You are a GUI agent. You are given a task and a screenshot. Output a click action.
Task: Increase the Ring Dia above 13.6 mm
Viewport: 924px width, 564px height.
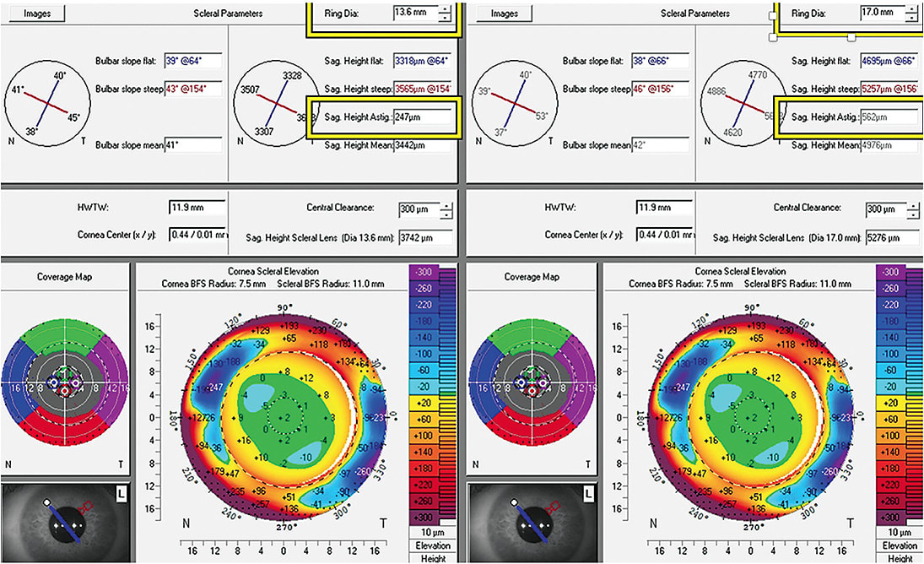[x=446, y=8]
